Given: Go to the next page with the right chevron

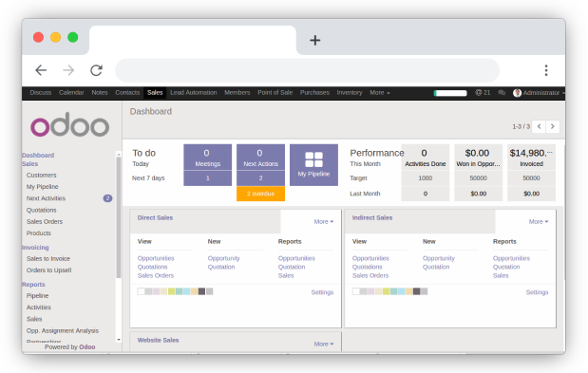Looking at the screenshot, I should pos(552,126).
